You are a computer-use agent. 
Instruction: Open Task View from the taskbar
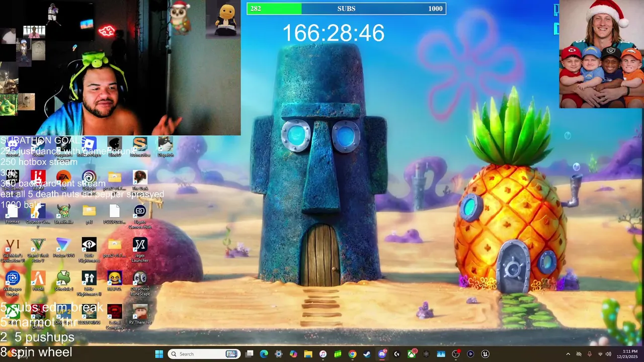tap(249, 354)
